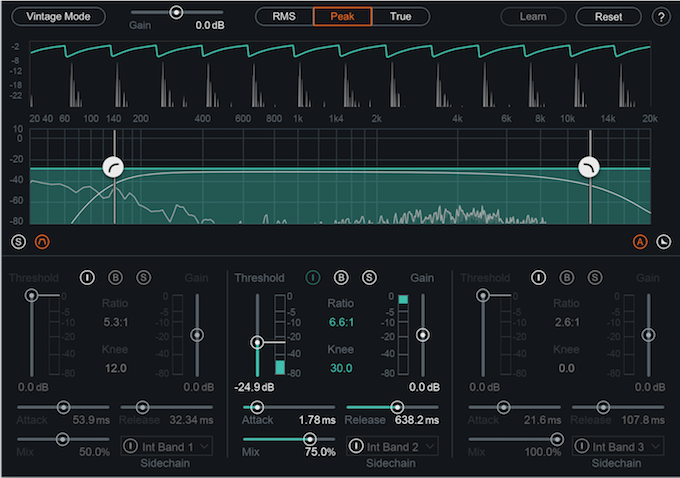Image resolution: width=680 pixels, height=478 pixels.
Task: Click Band 2 Mix slider handle
Action: 310,439
